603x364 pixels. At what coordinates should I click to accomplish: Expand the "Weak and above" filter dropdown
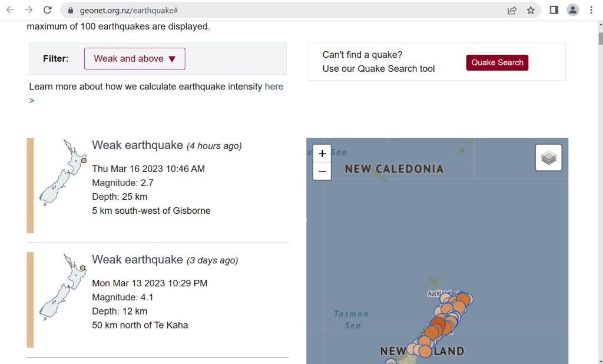click(x=134, y=59)
